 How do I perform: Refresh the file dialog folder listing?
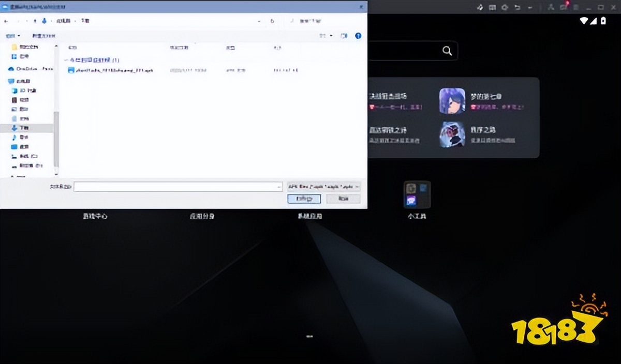tap(272, 21)
